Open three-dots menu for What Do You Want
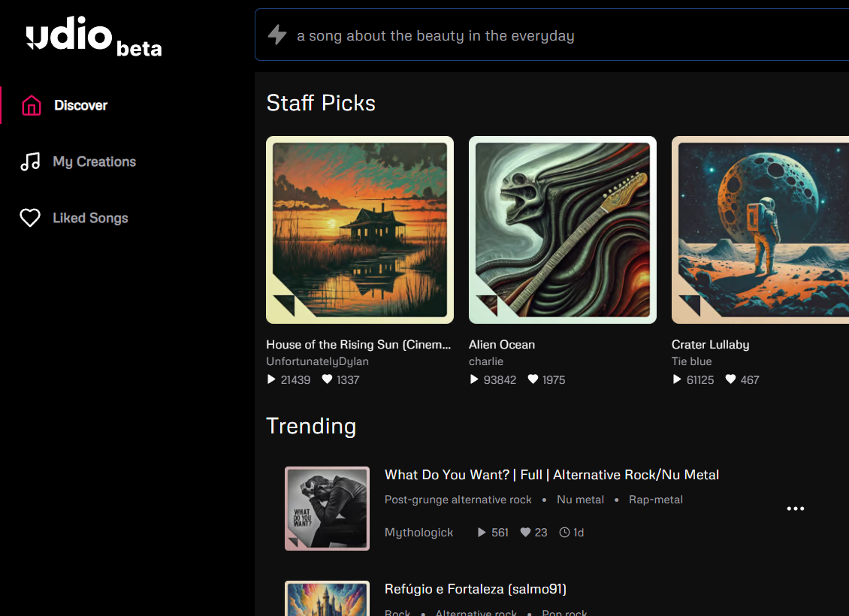This screenshot has width=849, height=616. [795, 509]
